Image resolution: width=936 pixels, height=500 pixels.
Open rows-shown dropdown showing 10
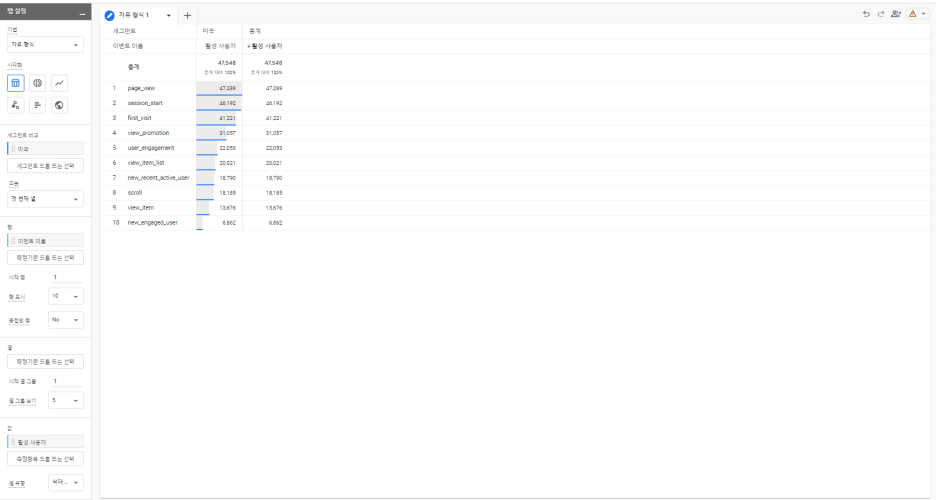point(66,296)
